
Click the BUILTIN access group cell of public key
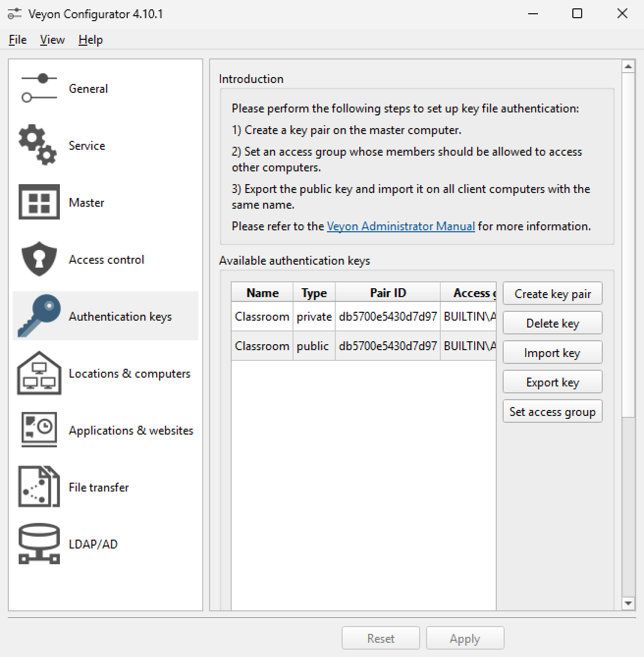click(x=468, y=346)
